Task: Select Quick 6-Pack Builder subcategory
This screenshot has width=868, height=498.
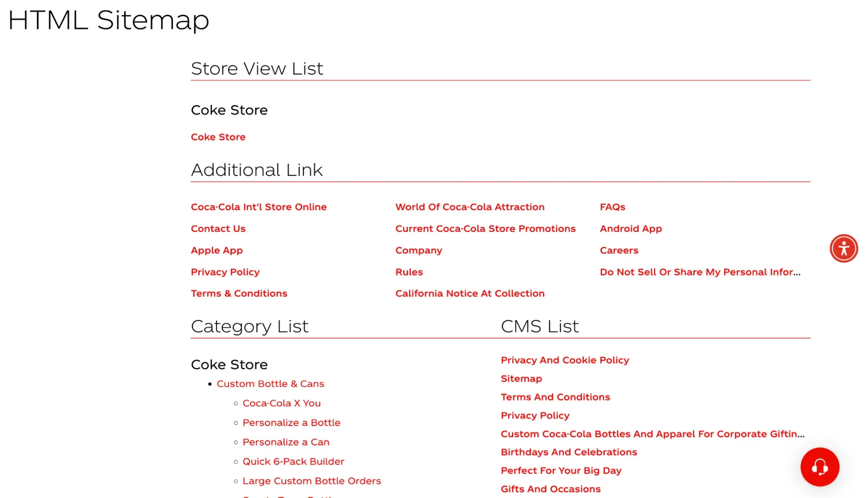Action: pyautogui.click(x=293, y=461)
